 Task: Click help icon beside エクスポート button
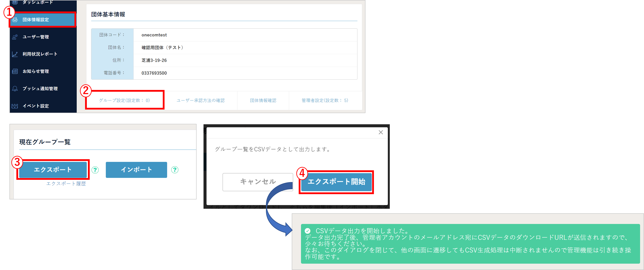tap(95, 170)
